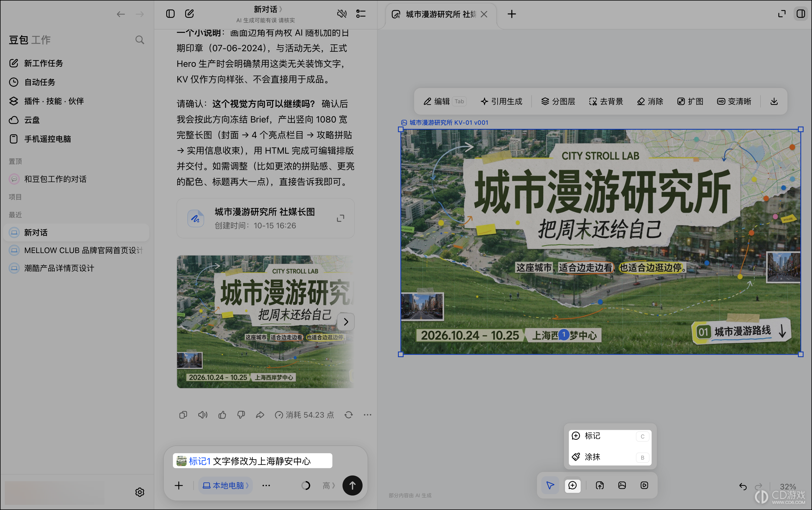Select 变清晰 tool
This screenshot has height=510, width=812.
pyautogui.click(x=734, y=101)
